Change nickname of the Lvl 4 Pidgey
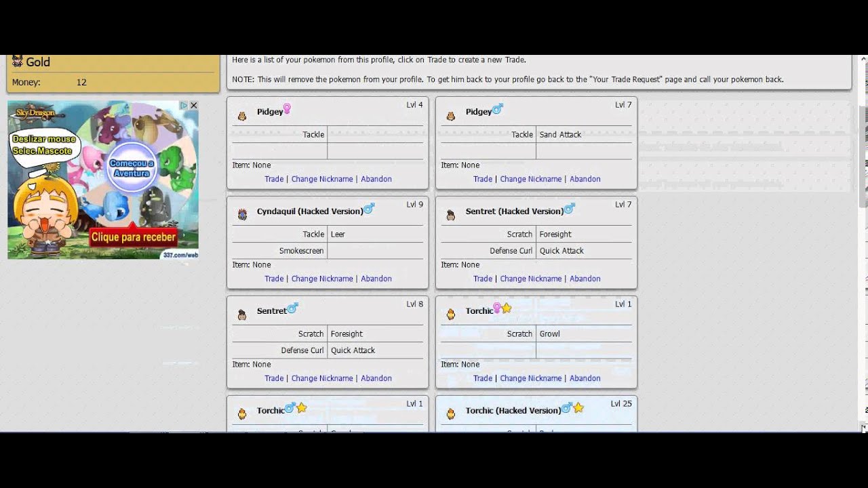This screenshot has height=488, width=868. point(322,179)
